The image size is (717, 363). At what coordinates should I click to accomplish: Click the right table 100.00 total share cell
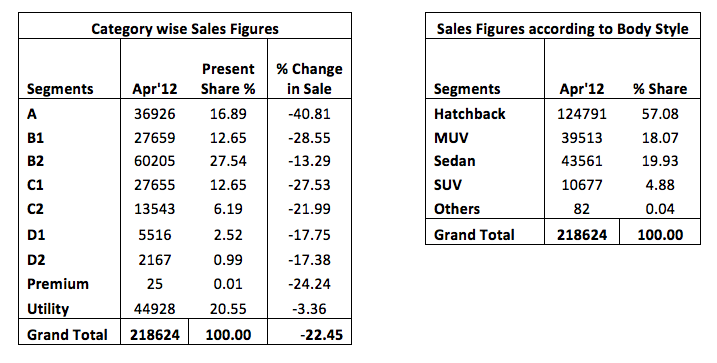tap(660, 232)
